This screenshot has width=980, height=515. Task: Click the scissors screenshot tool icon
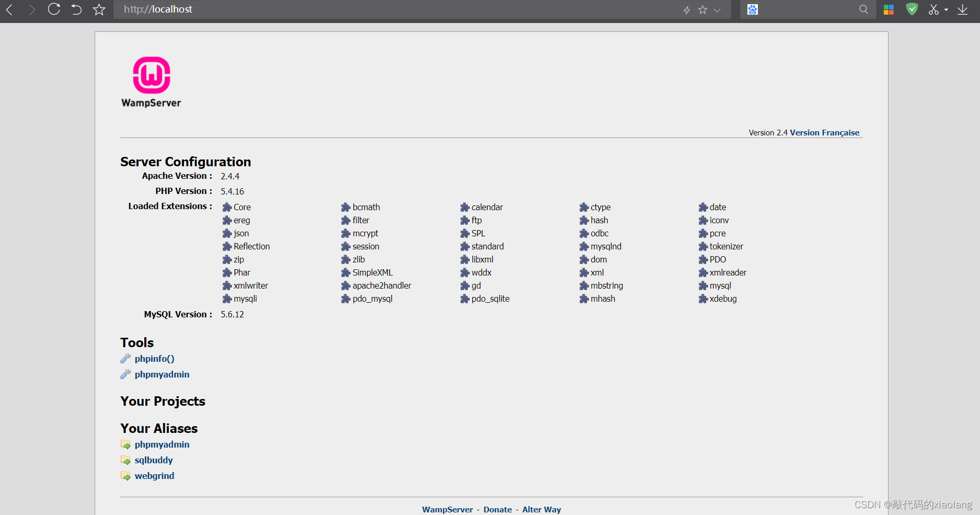coord(933,9)
